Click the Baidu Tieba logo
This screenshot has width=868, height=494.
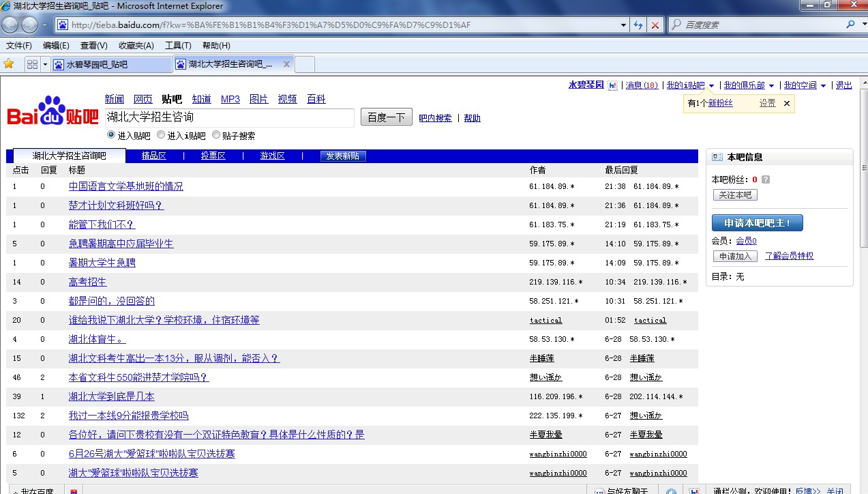pos(53,111)
